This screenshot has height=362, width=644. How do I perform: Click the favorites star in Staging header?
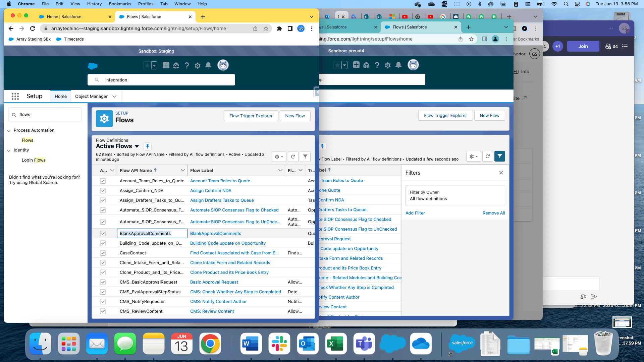(x=147, y=65)
